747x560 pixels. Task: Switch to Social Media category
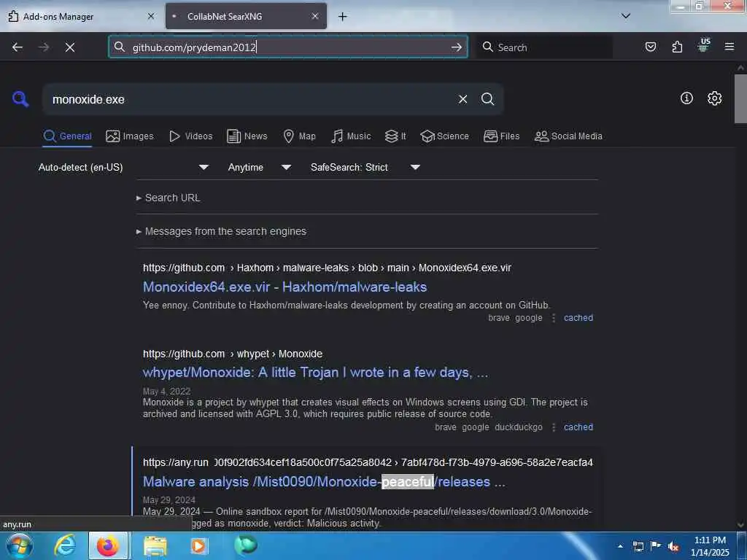pyautogui.click(x=568, y=136)
